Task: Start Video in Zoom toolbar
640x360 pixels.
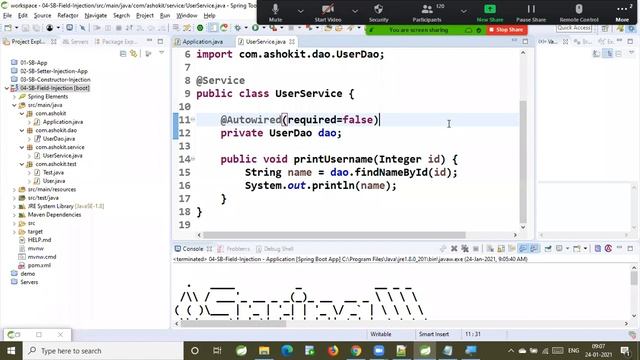Action: [328, 13]
